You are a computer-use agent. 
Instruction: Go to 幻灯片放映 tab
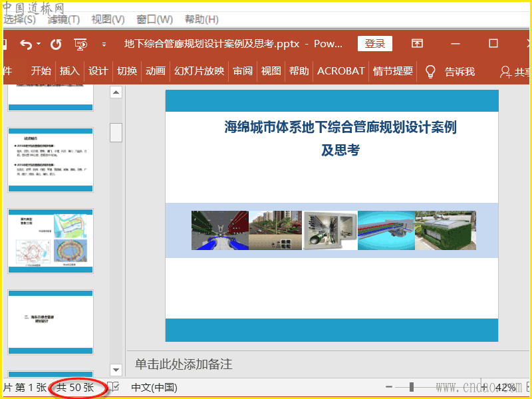[199, 71]
